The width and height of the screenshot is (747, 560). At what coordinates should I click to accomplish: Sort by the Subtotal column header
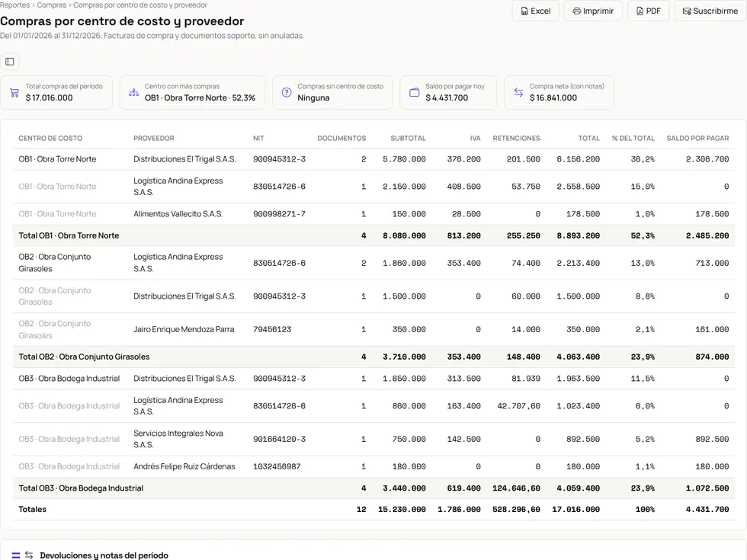408,138
